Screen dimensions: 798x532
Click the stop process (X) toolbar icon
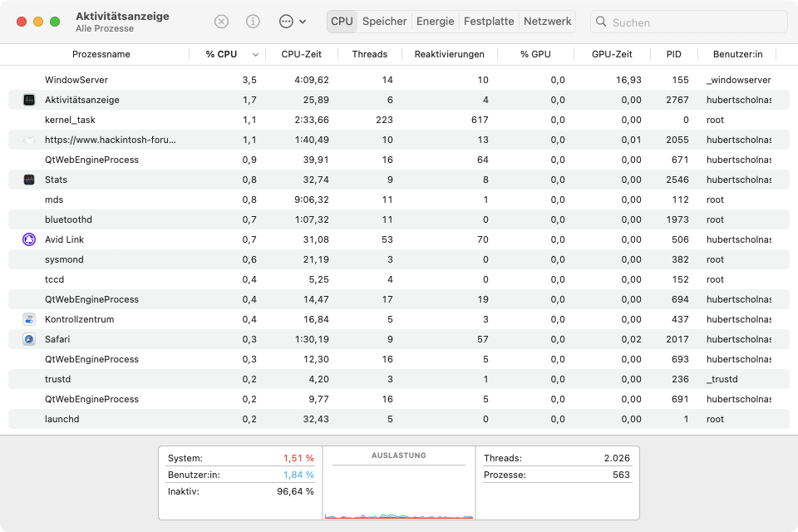coord(221,22)
